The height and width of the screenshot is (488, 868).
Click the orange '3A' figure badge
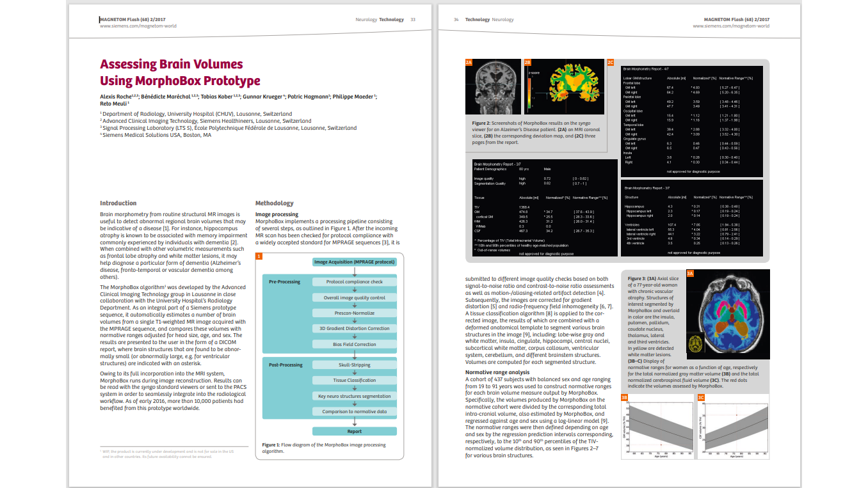point(689,273)
